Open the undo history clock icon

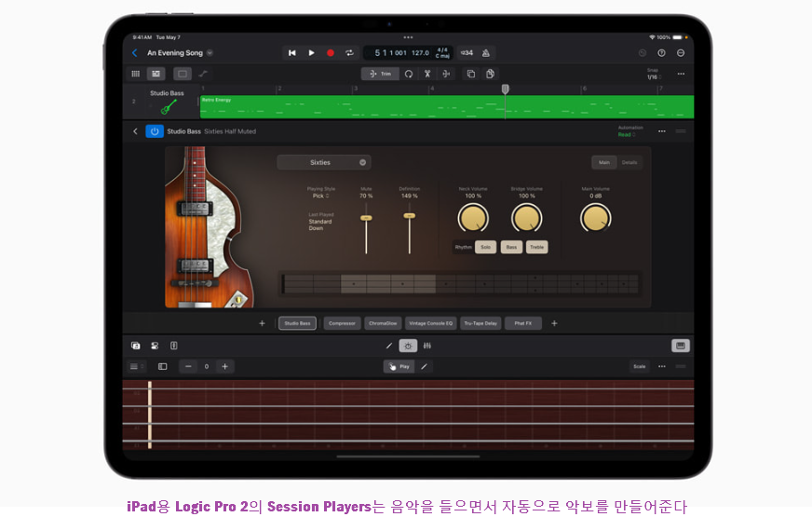(643, 53)
